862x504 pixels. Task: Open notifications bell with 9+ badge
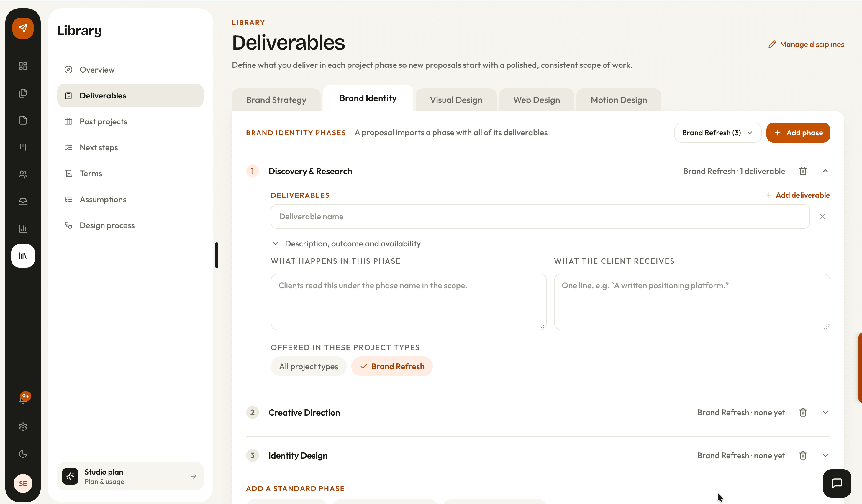coord(23,399)
